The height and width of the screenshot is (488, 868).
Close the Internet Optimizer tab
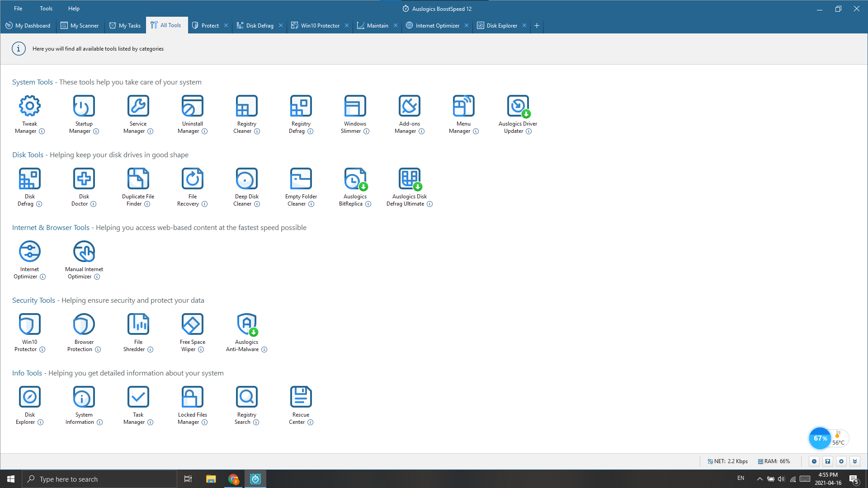click(x=467, y=26)
